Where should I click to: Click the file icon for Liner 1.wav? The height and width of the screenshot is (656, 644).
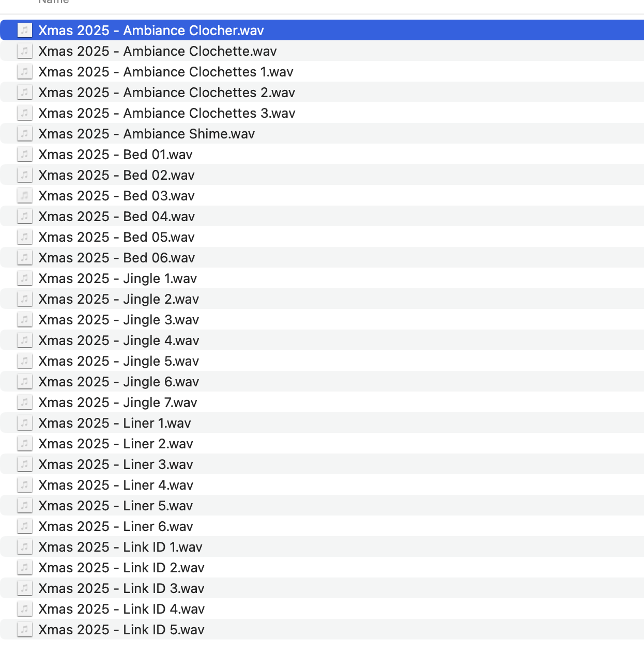[24, 423]
